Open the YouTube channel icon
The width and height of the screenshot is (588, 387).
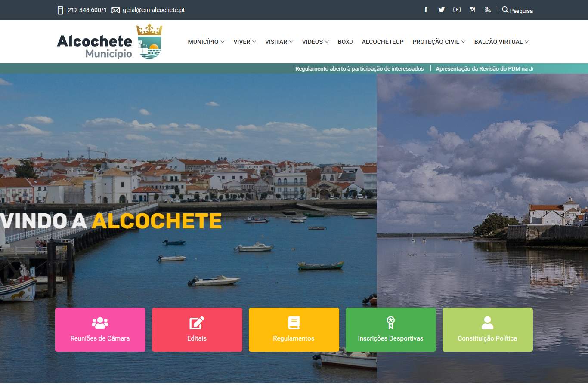(457, 9)
